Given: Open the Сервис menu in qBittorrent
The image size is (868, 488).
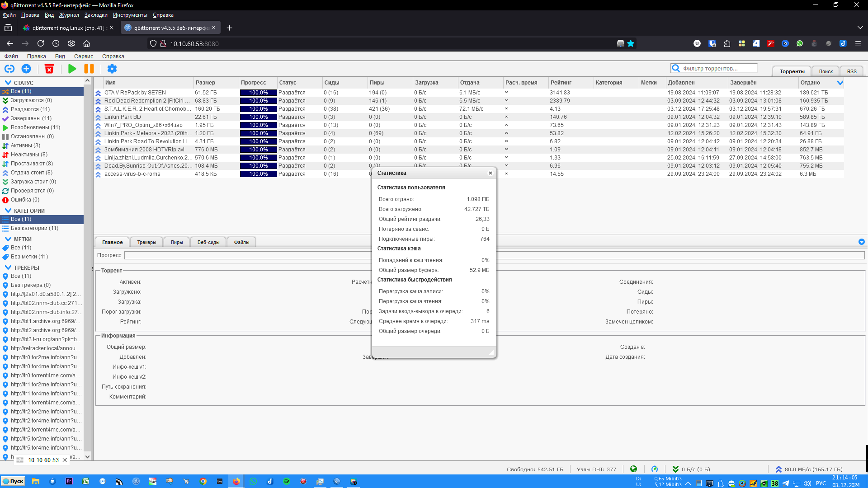Looking at the screenshot, I should [84, 56].
